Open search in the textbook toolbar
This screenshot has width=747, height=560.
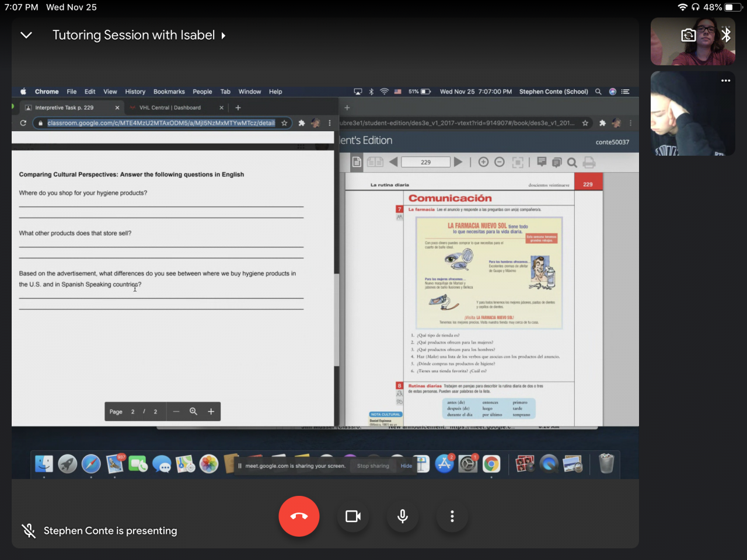coord(572,163)
